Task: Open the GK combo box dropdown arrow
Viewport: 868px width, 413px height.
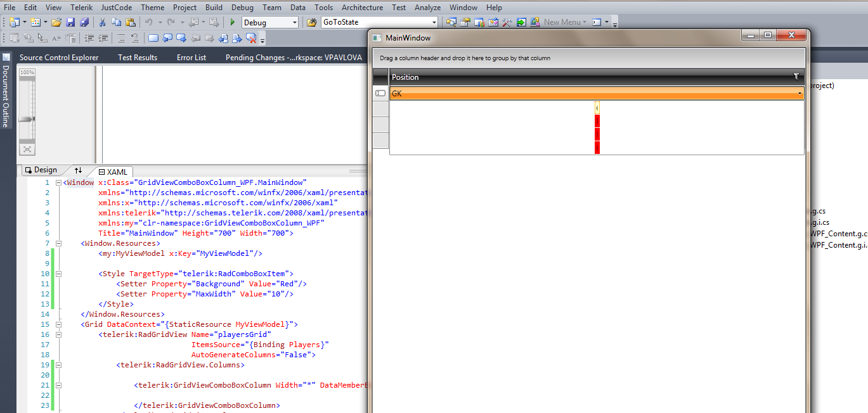Action: click(x=800, y=94)
